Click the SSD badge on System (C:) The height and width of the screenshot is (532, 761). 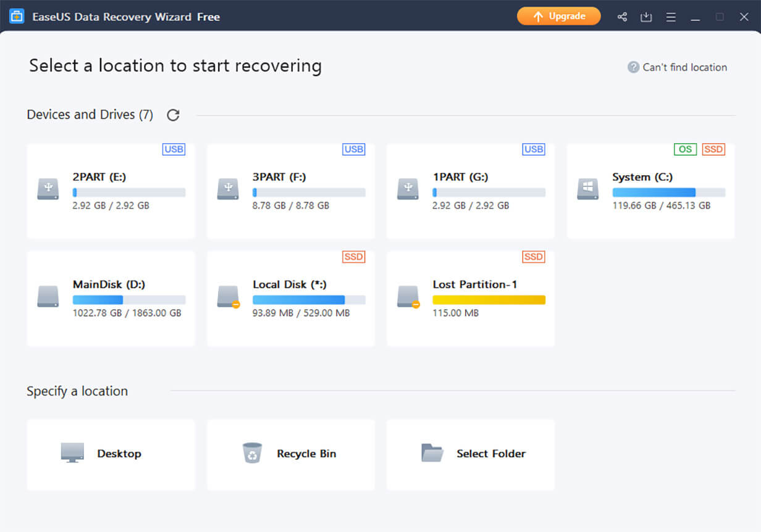[x=713, y=149]
